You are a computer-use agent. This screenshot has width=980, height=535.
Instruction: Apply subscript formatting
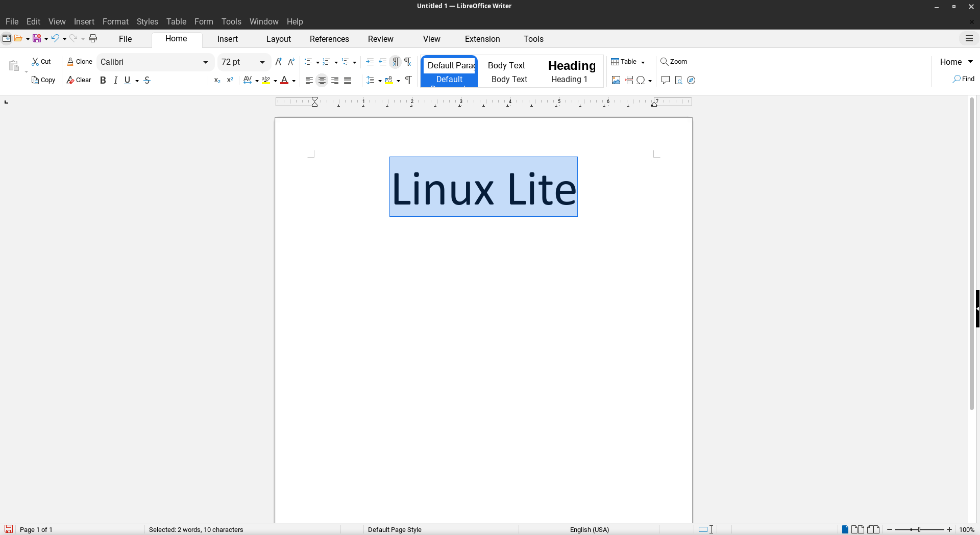[x=217, y=80]
